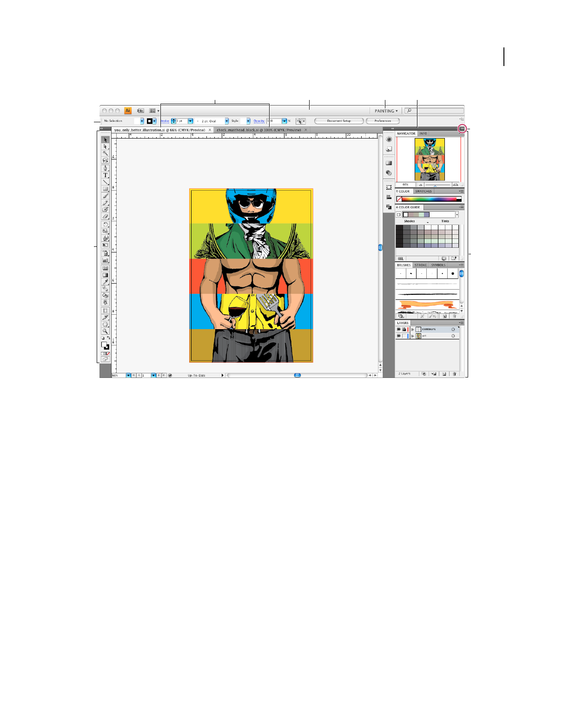Zoom in using Navigator large mountains icon
Screen dimensions: 569x728
[456, 185]
